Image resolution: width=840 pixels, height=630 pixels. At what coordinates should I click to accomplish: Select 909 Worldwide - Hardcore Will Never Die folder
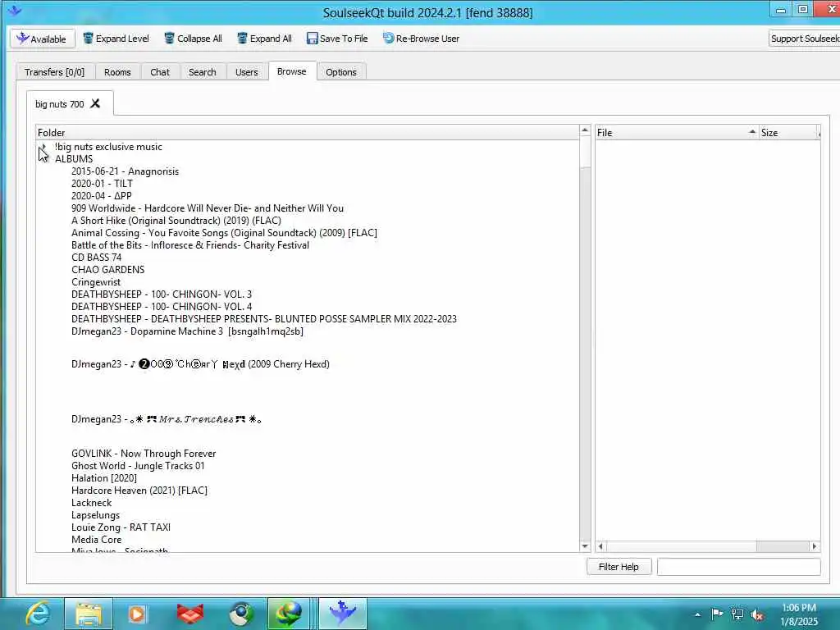[x=208, y=208]
